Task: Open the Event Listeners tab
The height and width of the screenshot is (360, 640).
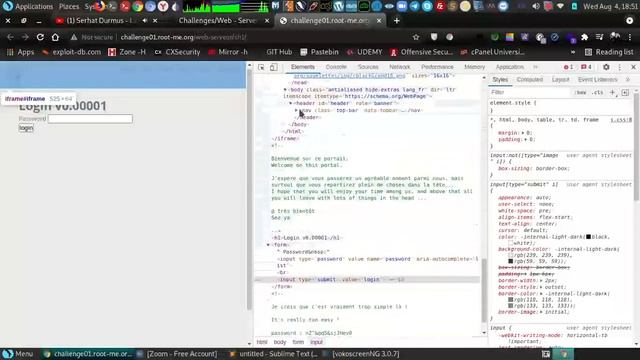Action: 598,80
